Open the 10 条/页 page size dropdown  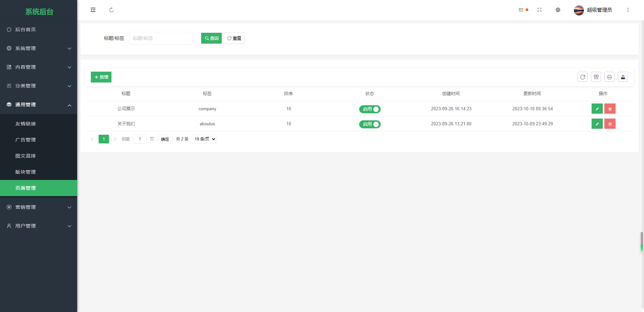tap(204, 139)
